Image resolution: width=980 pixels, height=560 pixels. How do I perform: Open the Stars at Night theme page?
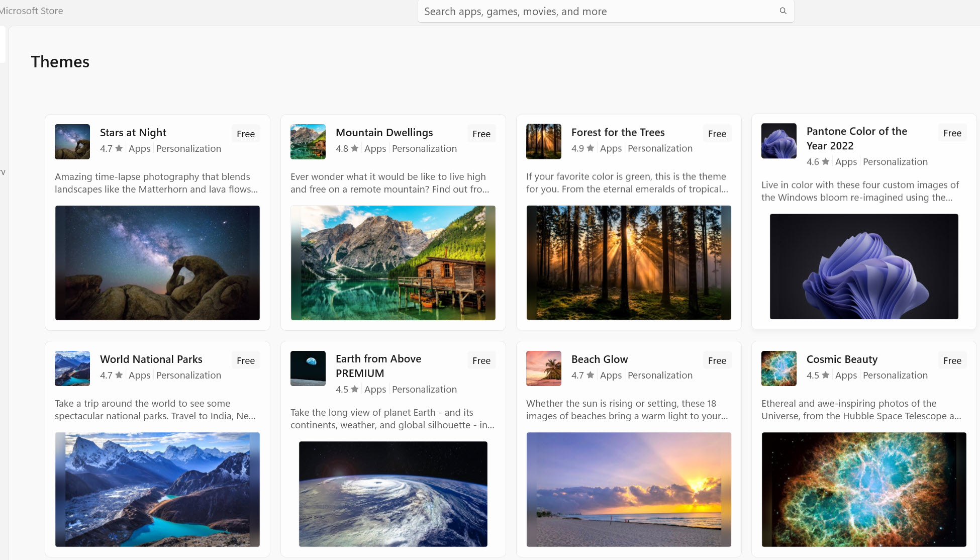(133, 132)
